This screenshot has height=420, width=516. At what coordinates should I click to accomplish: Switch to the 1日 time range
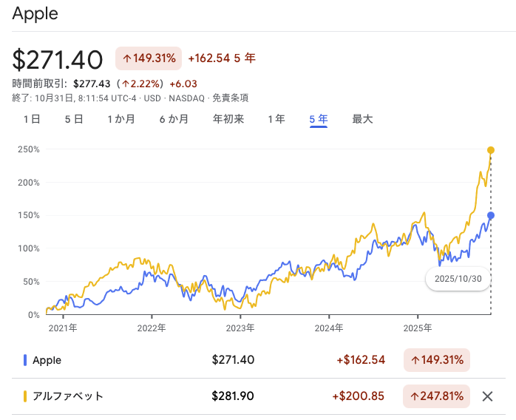click(32, 119)
